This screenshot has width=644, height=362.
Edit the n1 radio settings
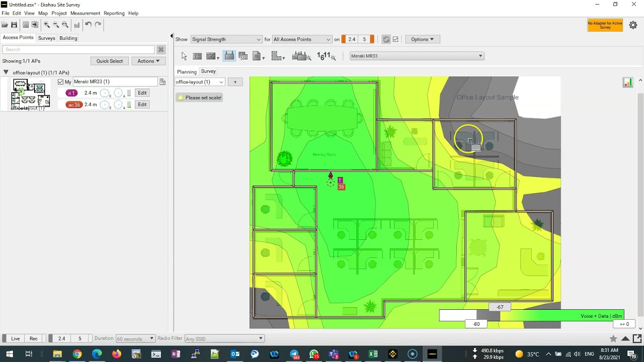(x=142, y=93)
